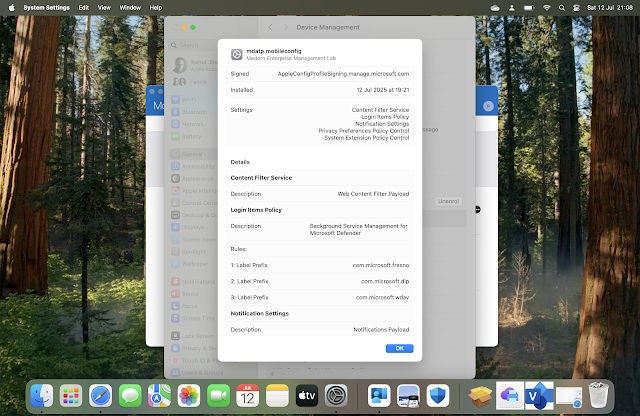This screenshot has height=416, width=640.
Task: Open Maps from the Dock
Action: [x=159, y=396]
